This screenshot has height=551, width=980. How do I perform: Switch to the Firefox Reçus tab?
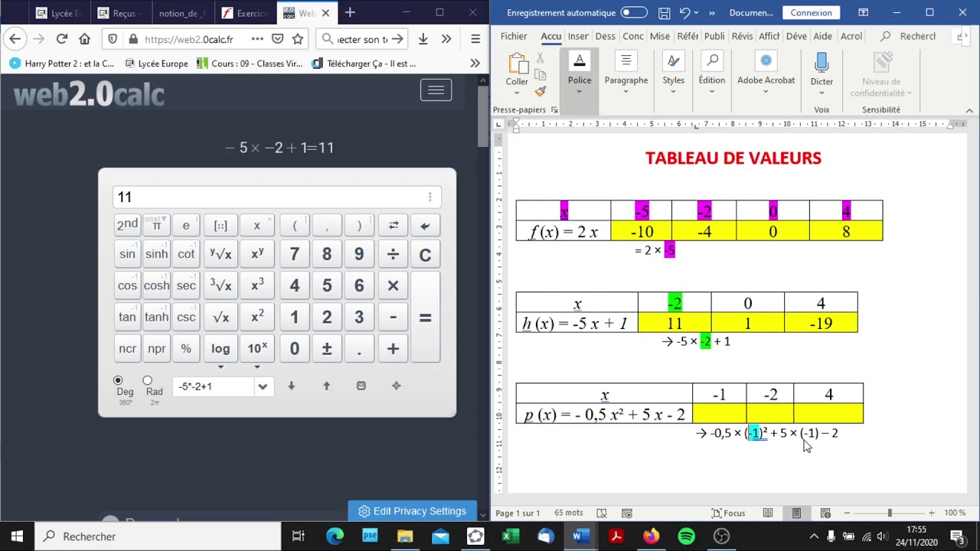[120, 13]
